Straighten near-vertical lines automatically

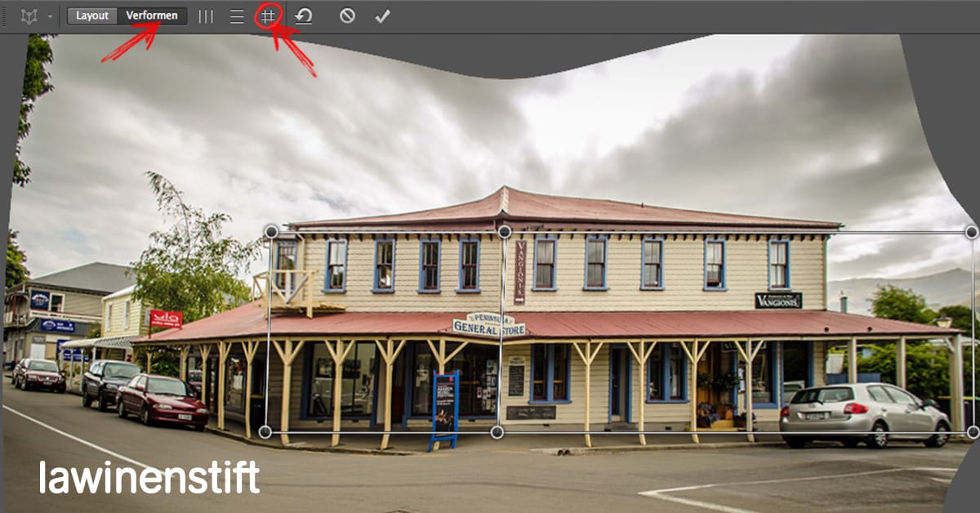(206, 16)
